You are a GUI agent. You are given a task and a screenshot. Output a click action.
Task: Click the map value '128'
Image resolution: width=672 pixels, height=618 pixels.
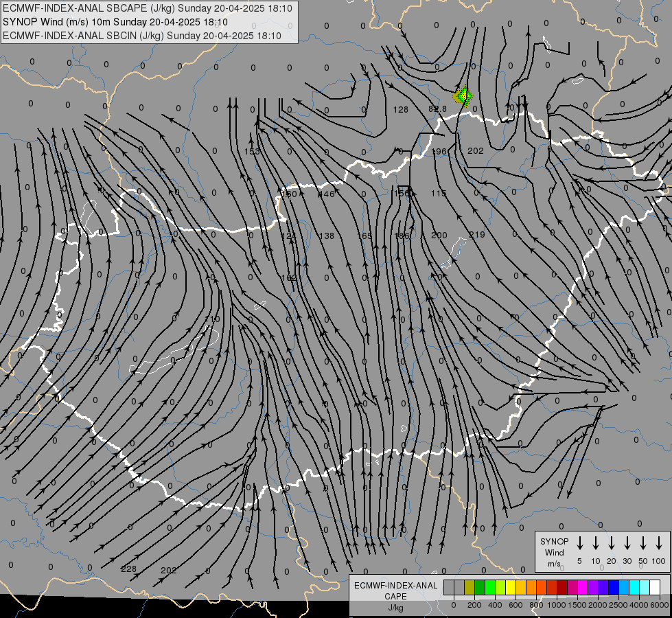tap(401, 109)
